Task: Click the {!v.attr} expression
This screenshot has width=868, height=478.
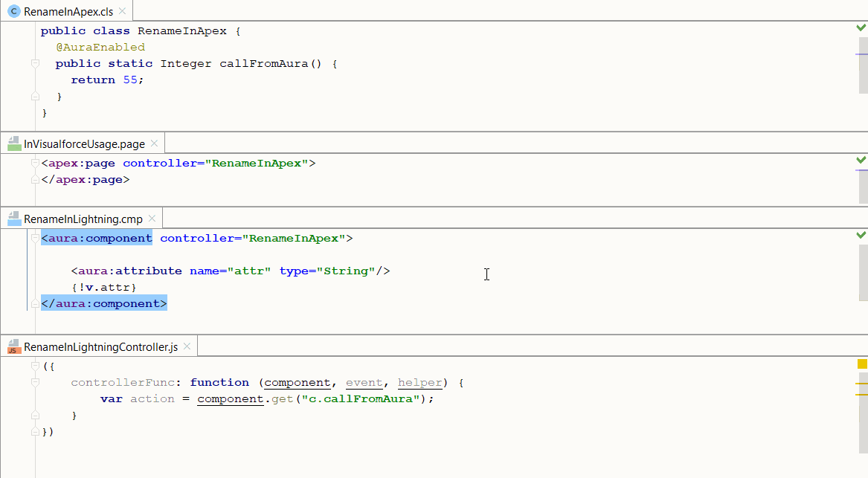Action: click(x=104, y=287)
